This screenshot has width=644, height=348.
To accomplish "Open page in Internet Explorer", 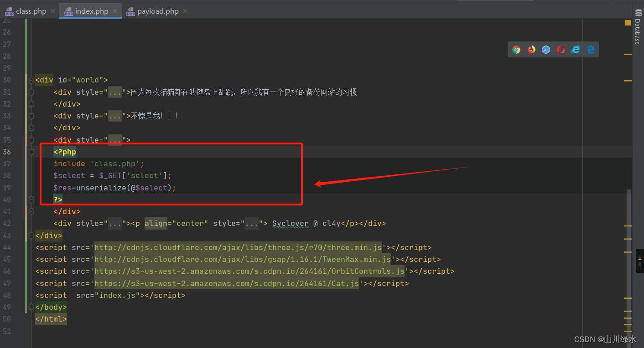I will pos(576,50).
